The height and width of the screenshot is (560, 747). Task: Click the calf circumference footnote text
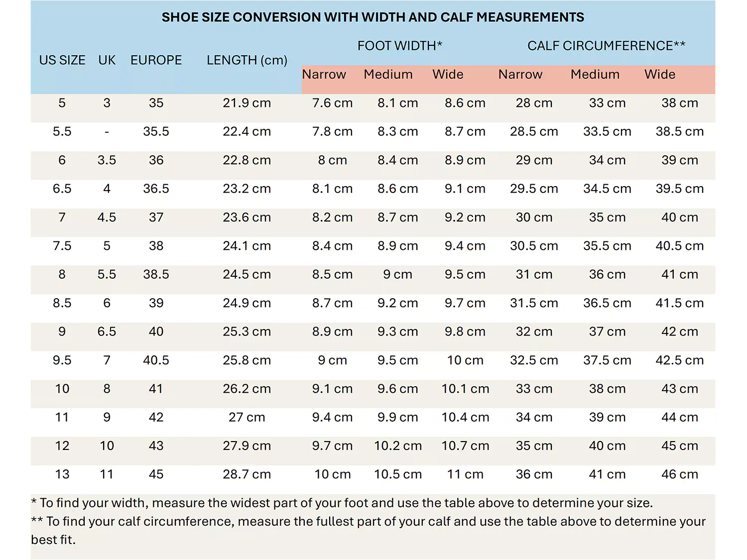[369, 522]
